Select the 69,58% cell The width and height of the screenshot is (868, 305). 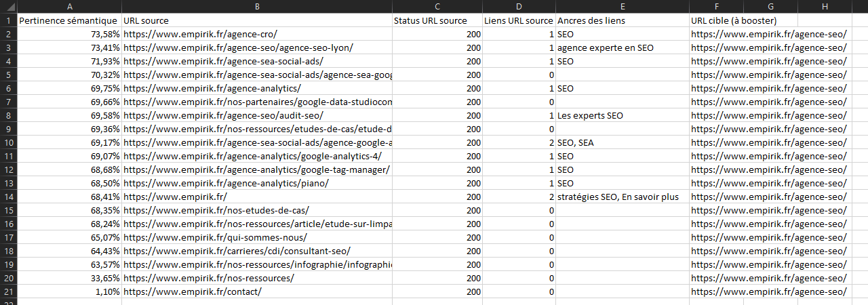(x=69, y=115)
